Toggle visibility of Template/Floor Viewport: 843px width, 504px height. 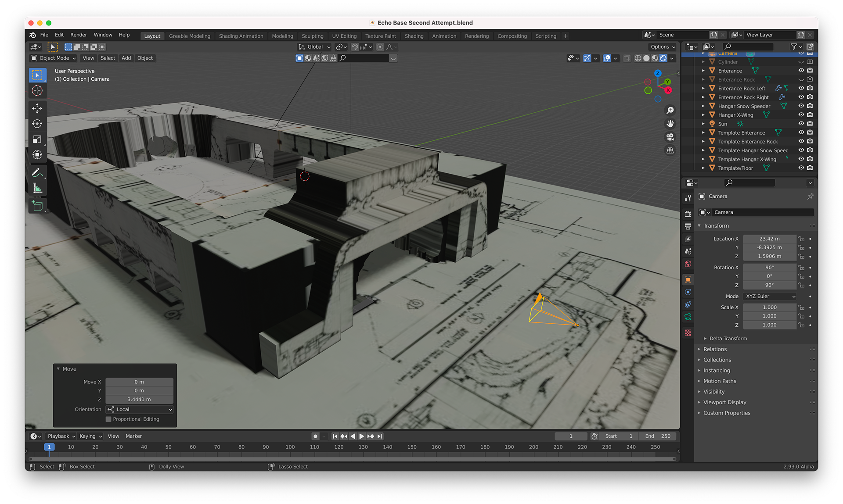click(x=801, y=168)
